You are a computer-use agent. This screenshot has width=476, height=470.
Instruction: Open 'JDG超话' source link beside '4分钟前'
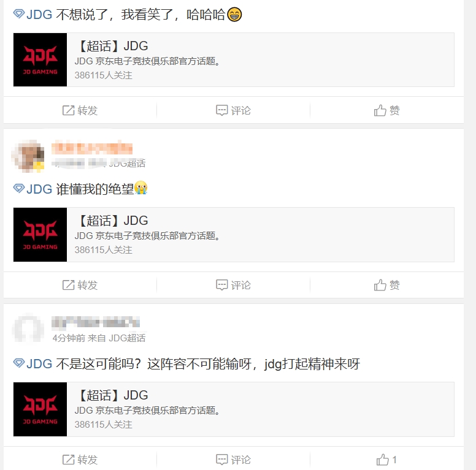[x=127, y=338]
